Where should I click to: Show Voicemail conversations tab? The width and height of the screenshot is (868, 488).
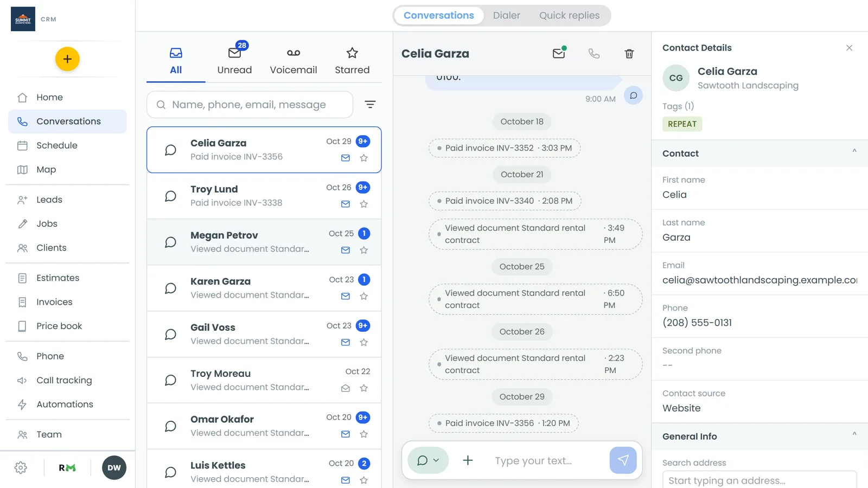[293, 60]
